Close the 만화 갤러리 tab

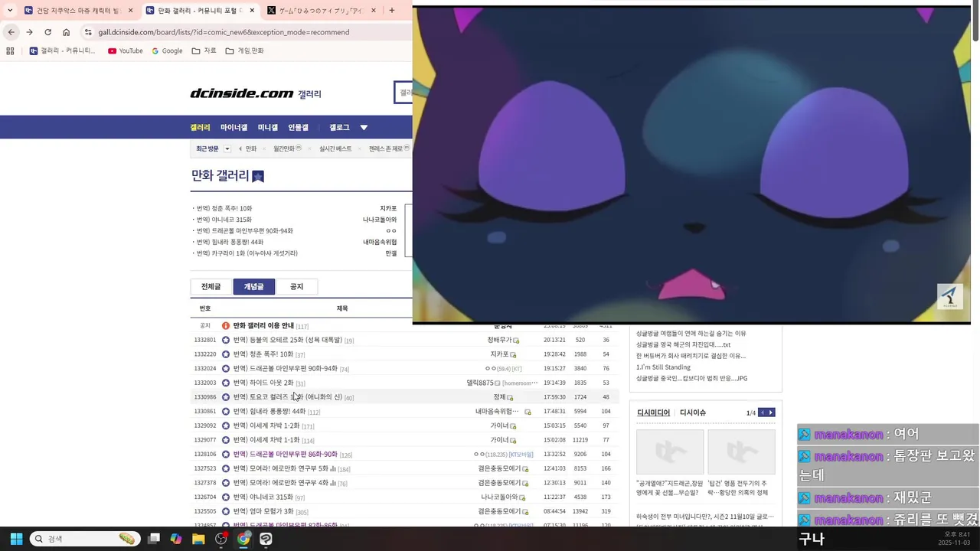[x=252, y=11]
